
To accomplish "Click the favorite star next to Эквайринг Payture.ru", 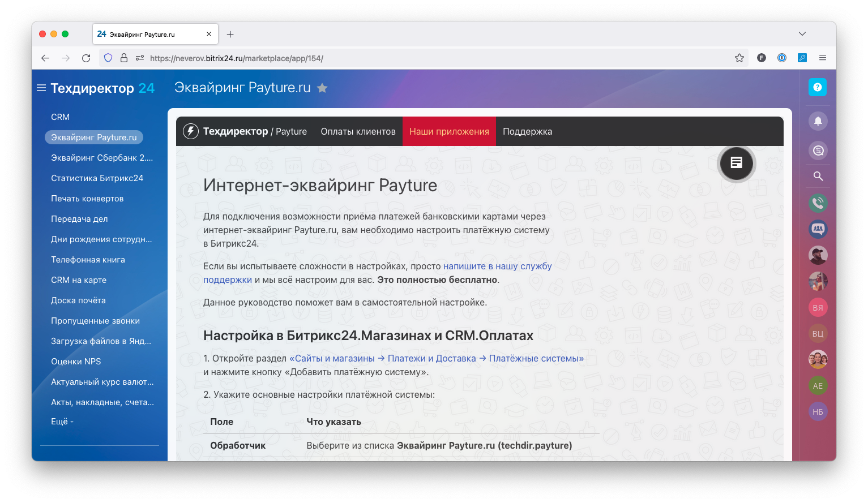I will (322, 88).
